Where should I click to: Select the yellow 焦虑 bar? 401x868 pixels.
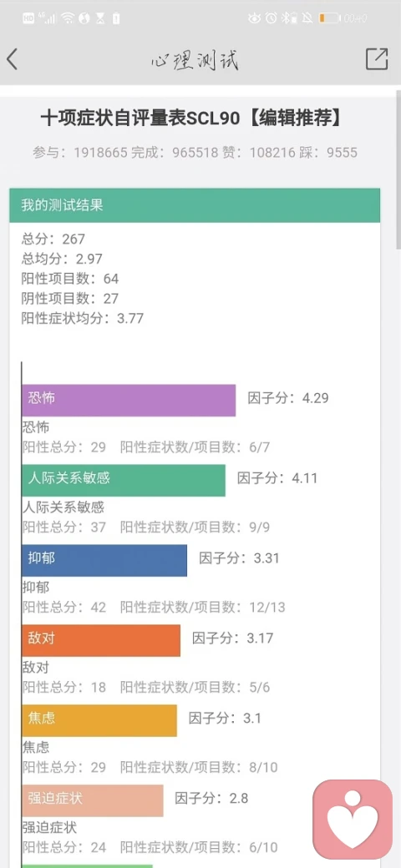pyautogui.click(x=99, y=720)
